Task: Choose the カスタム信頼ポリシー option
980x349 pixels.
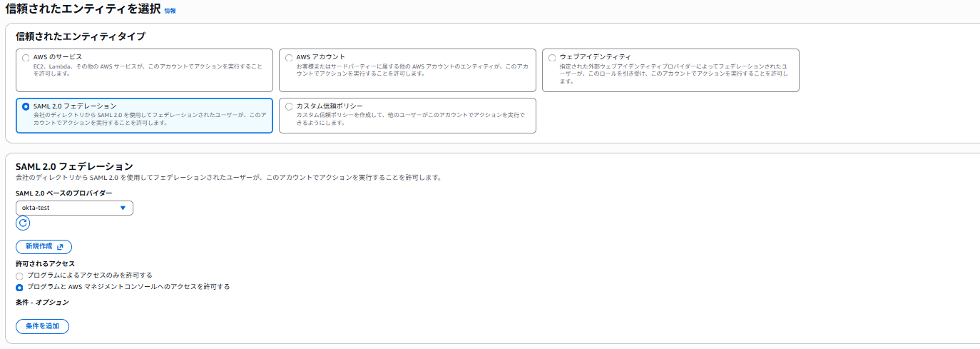Action: coord(289,107)
